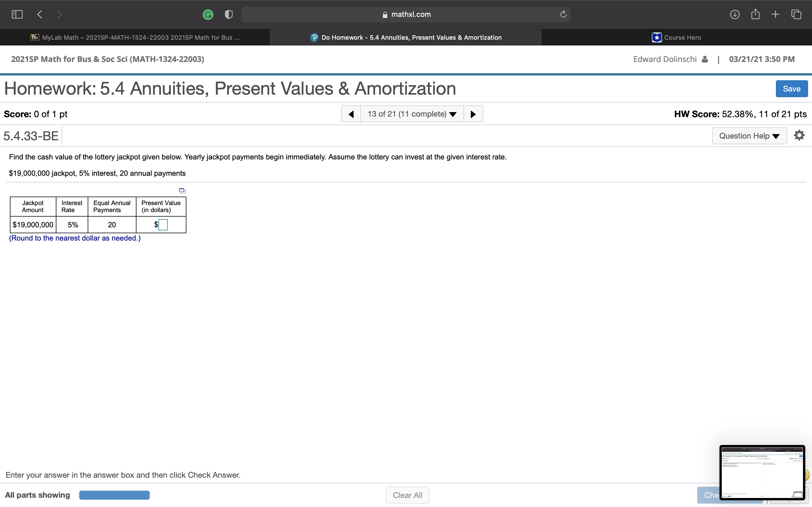Go to next question arrow
The height and width of the screenshot is (507, 812).
coord(473,114)
